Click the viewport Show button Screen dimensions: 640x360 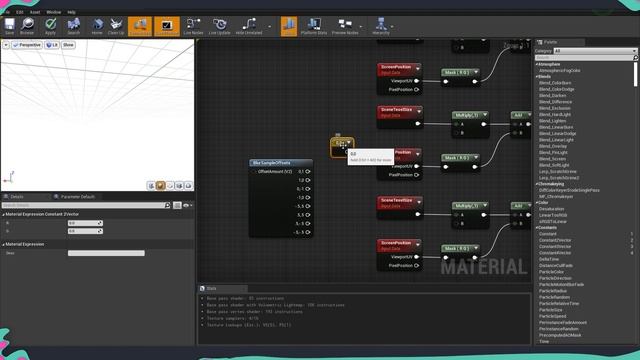click(68, 45)
